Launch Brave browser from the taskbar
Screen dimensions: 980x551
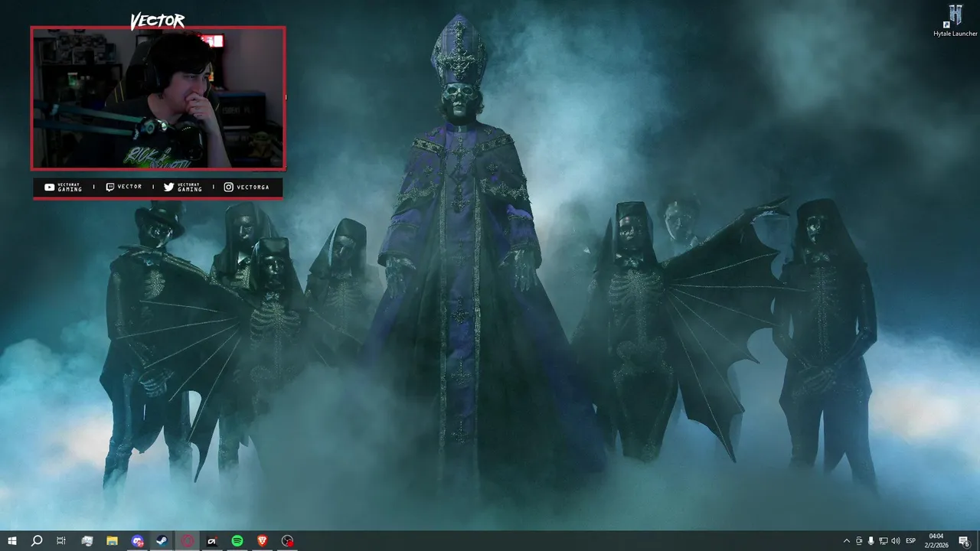(263, 541)
